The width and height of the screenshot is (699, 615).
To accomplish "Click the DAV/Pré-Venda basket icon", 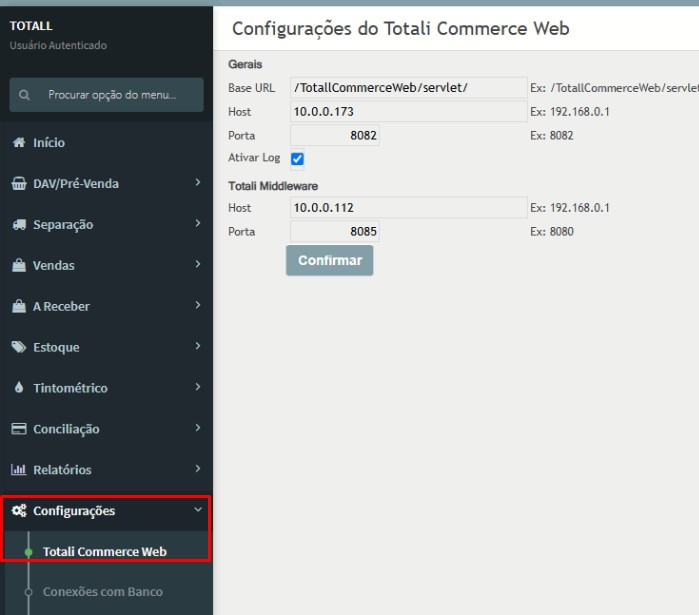I will [19, 184].
